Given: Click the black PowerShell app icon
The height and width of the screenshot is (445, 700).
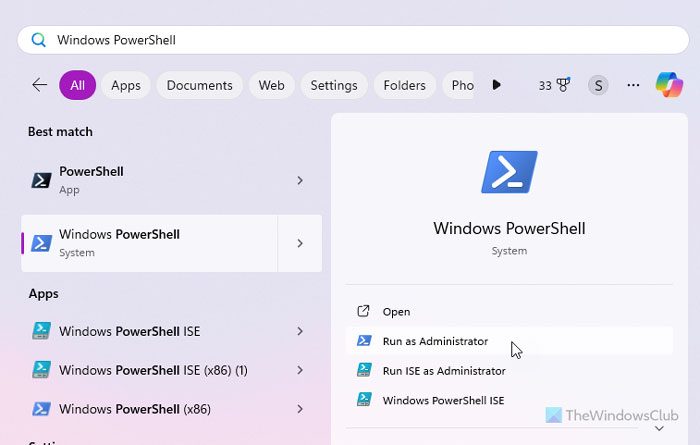Looking at the screenshot, I should click(41, 180).
